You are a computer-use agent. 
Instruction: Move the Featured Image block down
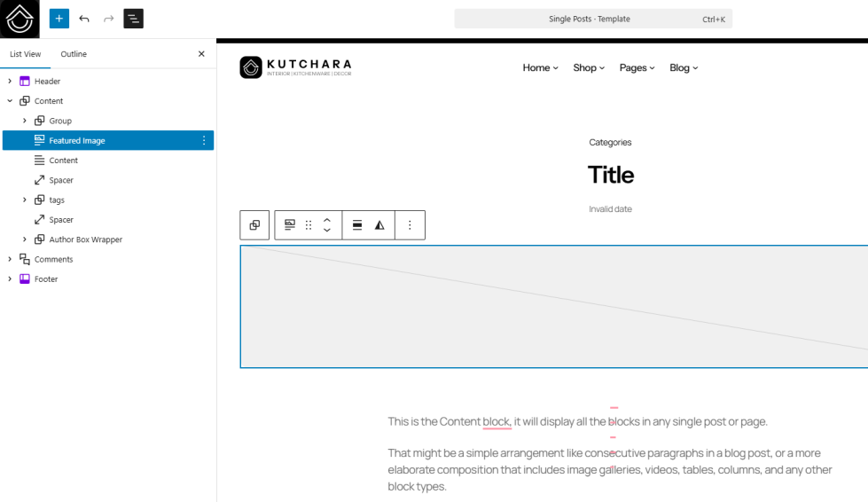(x=327, y=231)
